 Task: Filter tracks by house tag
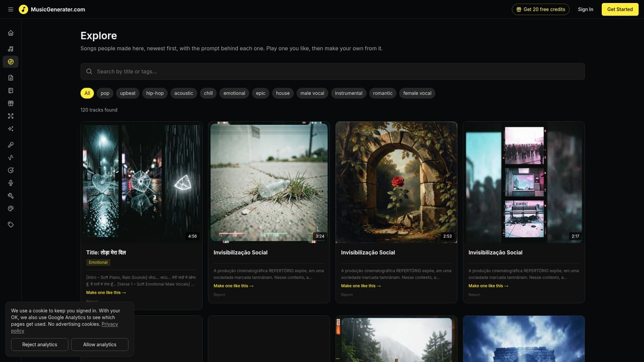pyautogui.click(x=283, y=93)
